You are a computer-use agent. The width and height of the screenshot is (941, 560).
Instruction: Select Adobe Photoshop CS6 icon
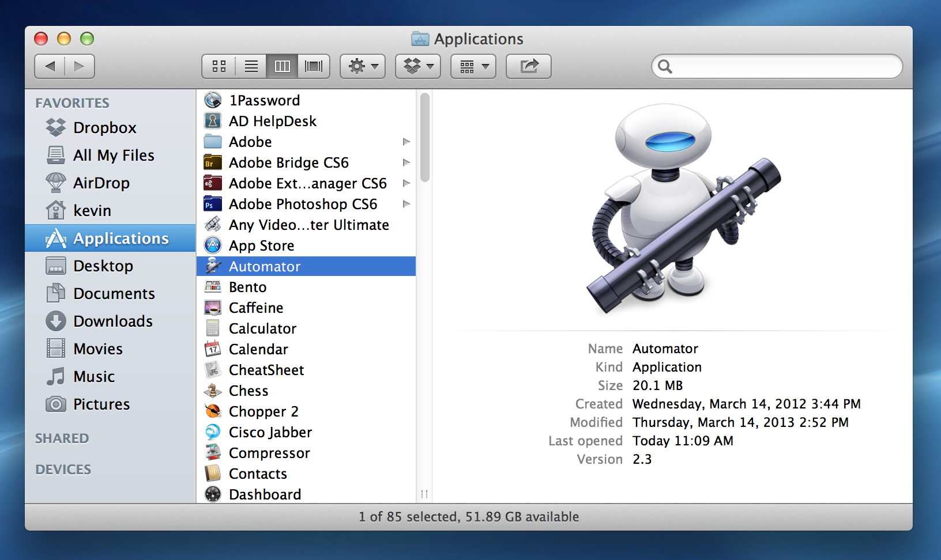[213, 204]
